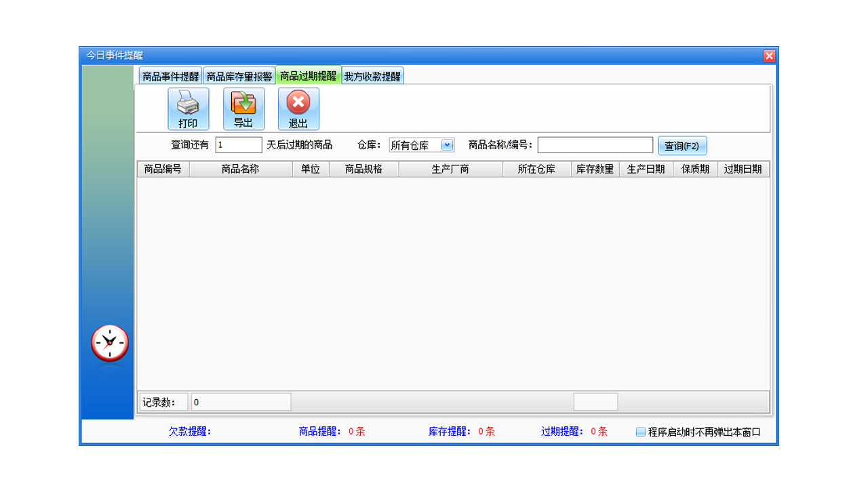Click the 导出 (Export) icon
This screenshot has height=488, width=868.
[x=243, y=108]
